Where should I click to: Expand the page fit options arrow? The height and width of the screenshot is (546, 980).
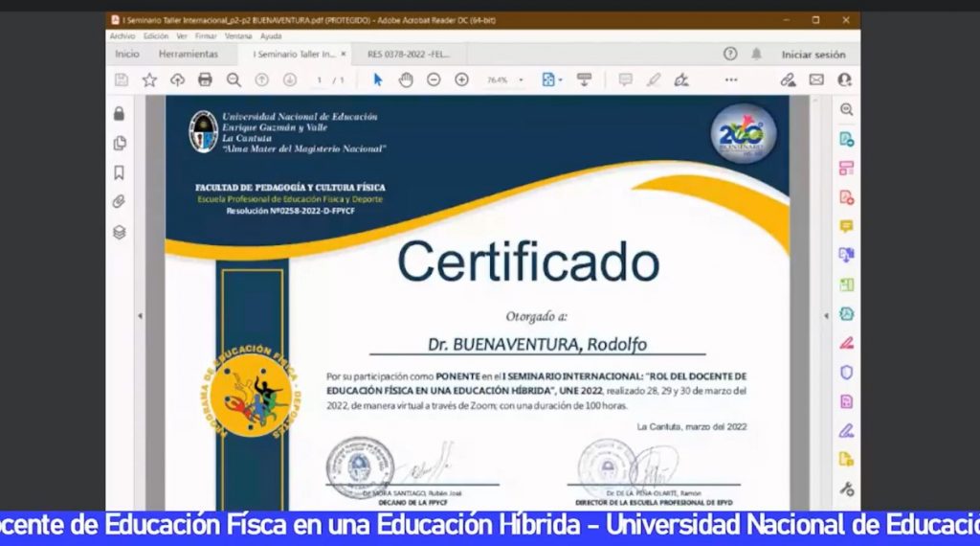(561, 80)
